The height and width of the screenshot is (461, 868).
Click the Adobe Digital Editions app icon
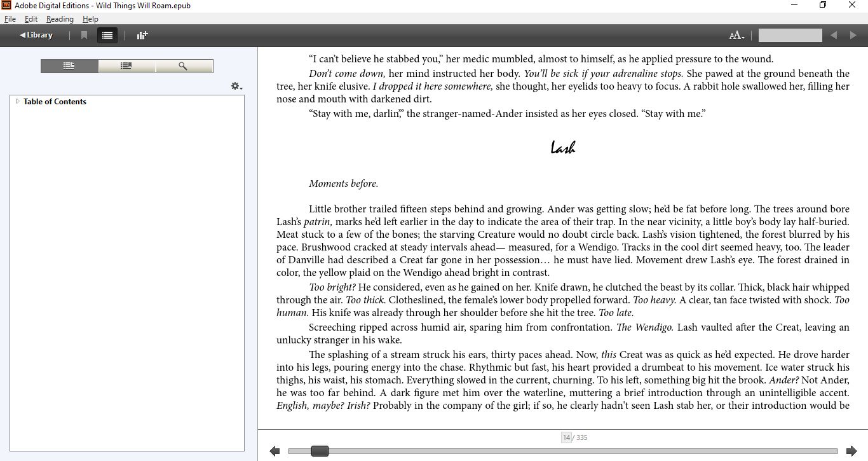(x=6, y=6)
